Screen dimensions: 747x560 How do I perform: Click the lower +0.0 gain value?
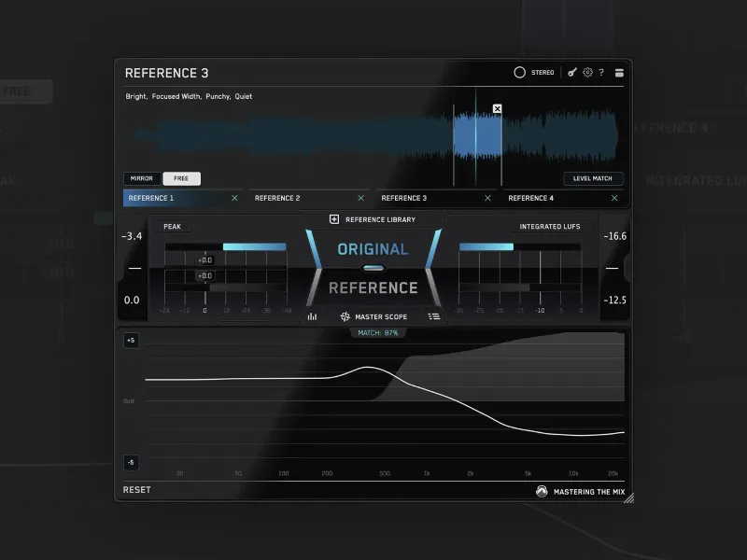tap(204, 275)
